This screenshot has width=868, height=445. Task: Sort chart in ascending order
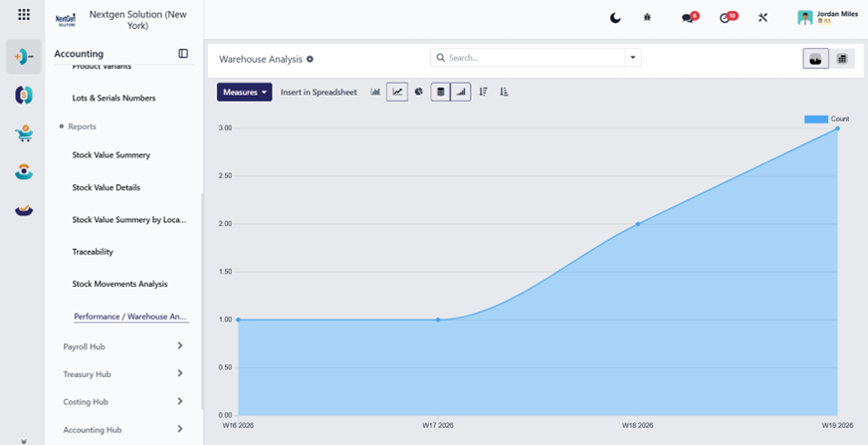tap(504, 92)
